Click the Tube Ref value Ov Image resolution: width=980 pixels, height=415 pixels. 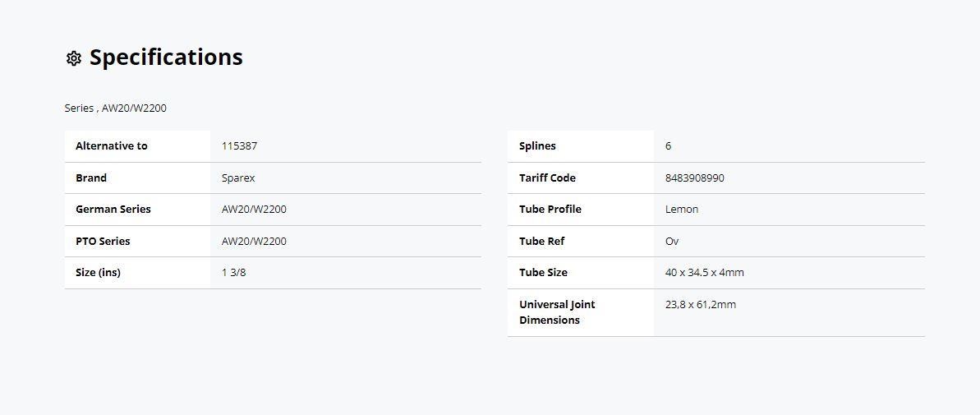[672, 242]
